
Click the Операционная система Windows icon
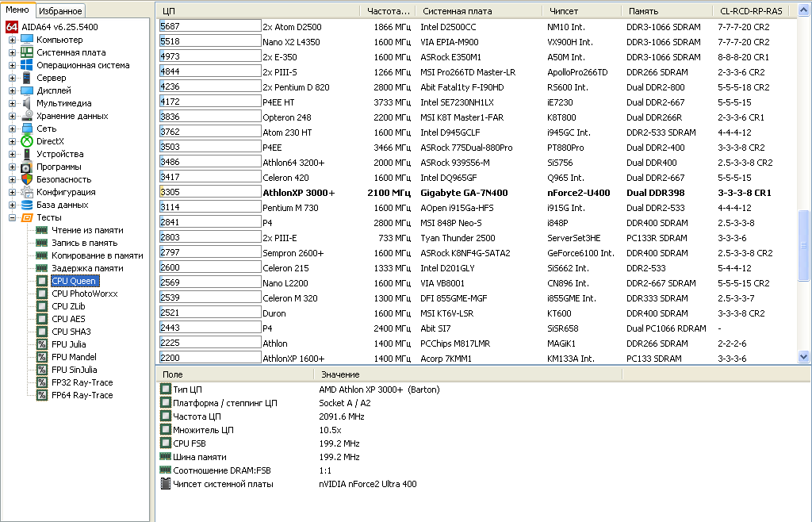(x=27, y=65)
